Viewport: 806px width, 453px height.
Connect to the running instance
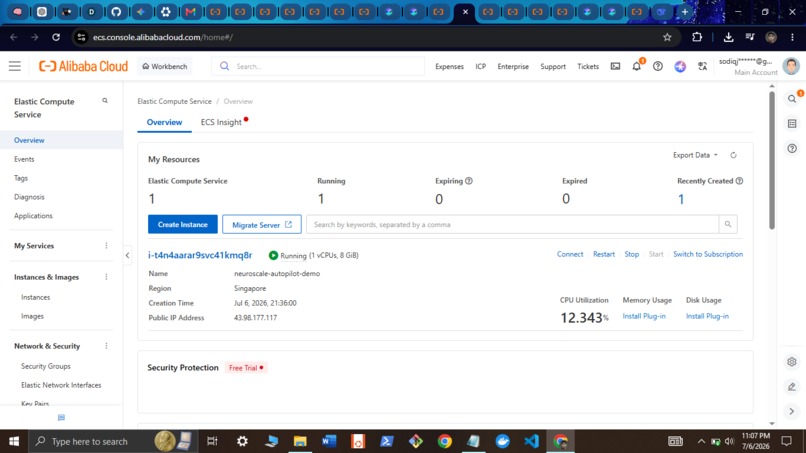570,254
